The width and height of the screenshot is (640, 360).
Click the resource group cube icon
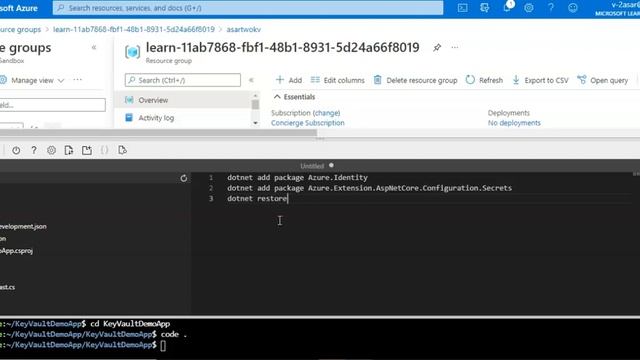point(132,52)
